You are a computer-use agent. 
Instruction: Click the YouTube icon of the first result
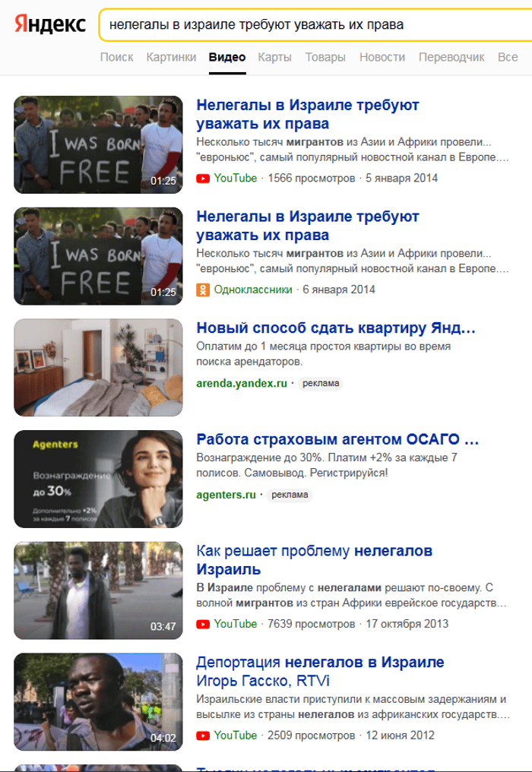203,179
